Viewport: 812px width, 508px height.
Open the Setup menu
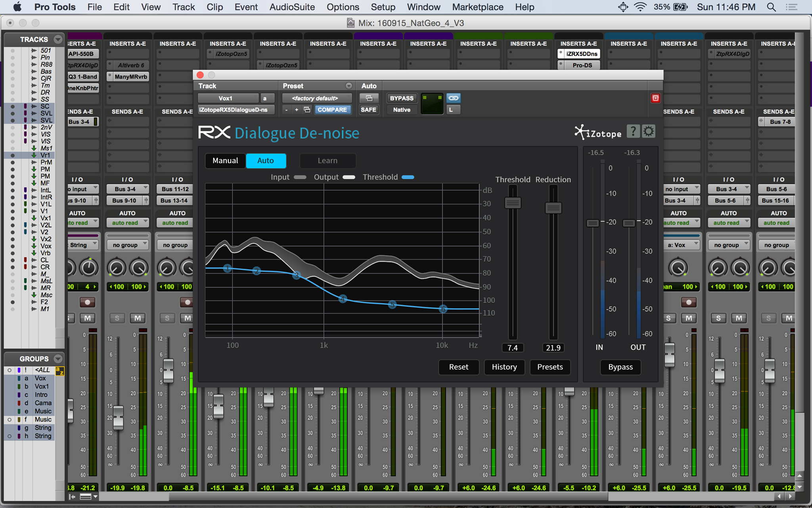[383, 7]
